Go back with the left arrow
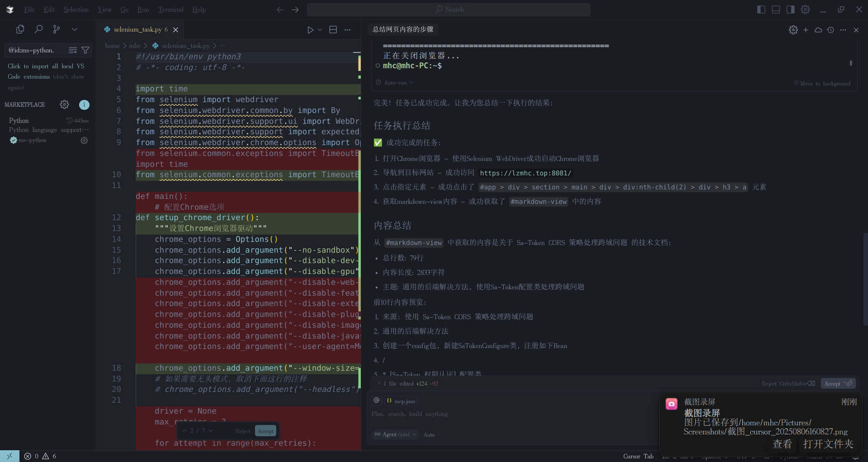 280,9
